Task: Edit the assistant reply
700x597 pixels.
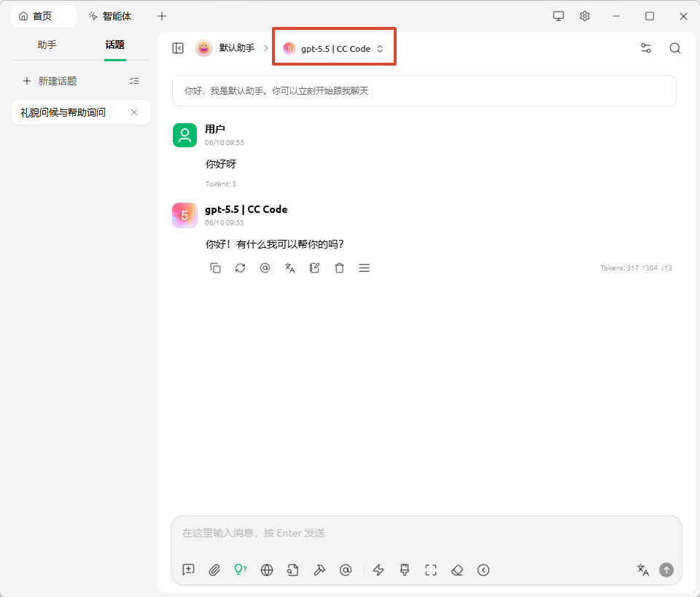Action: pos(314,268)
